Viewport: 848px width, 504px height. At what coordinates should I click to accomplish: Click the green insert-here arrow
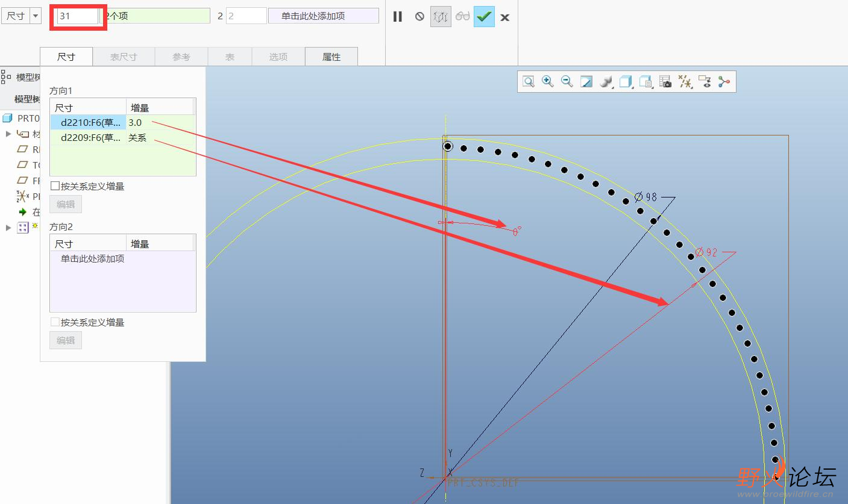coord(23,212)
